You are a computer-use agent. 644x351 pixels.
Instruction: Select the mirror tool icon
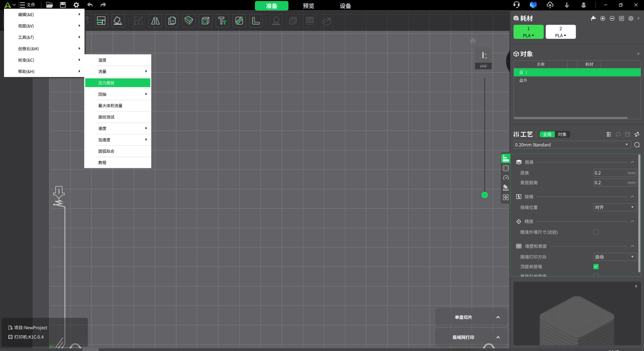coord(155,21)
